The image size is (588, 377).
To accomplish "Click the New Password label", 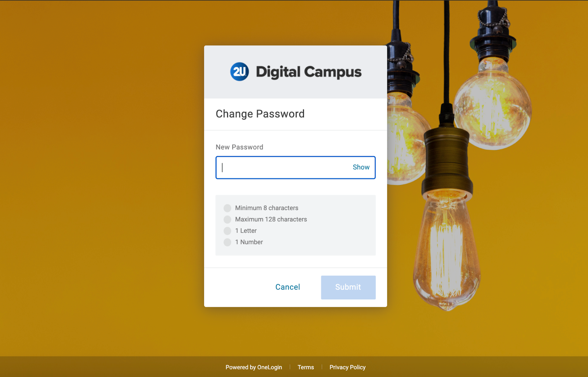I will [239, 147].
